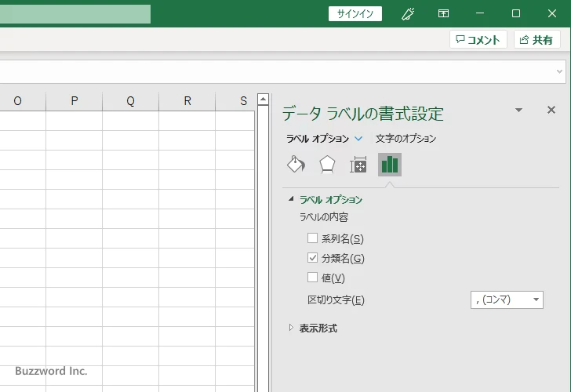Viewport: 571px width, 392px height.
Task: Click the formula bar input area
Action: (277, 71)
